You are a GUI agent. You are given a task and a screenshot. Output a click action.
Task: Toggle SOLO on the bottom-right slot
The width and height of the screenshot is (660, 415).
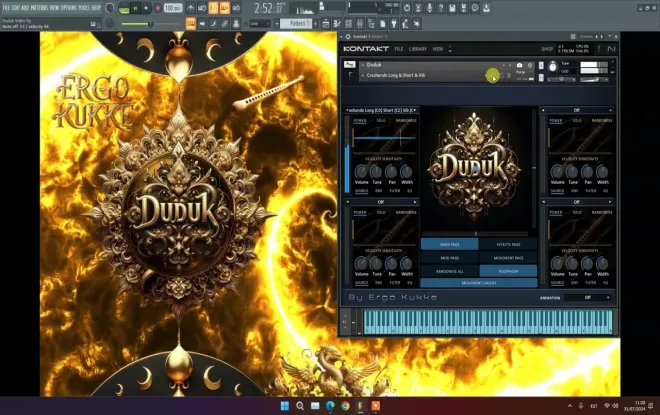[x=577, y=213]
